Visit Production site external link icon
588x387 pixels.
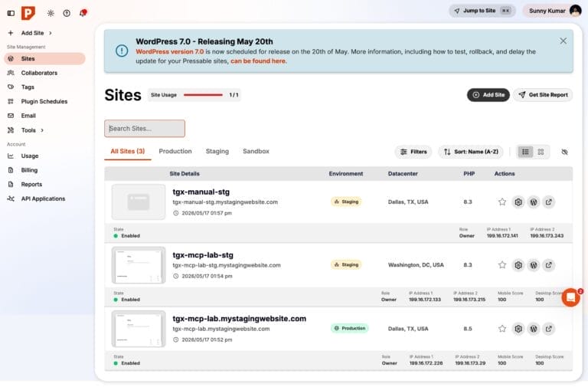[549, 329]
